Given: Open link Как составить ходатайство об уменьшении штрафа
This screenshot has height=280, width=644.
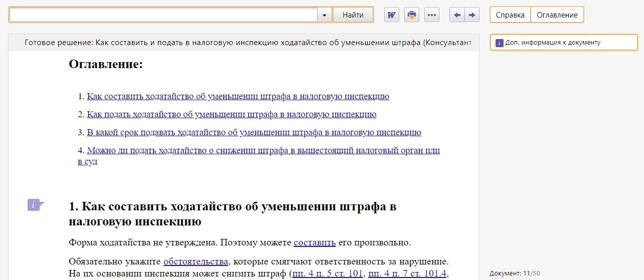Looking at the screenshot, I should pos(238,97).
